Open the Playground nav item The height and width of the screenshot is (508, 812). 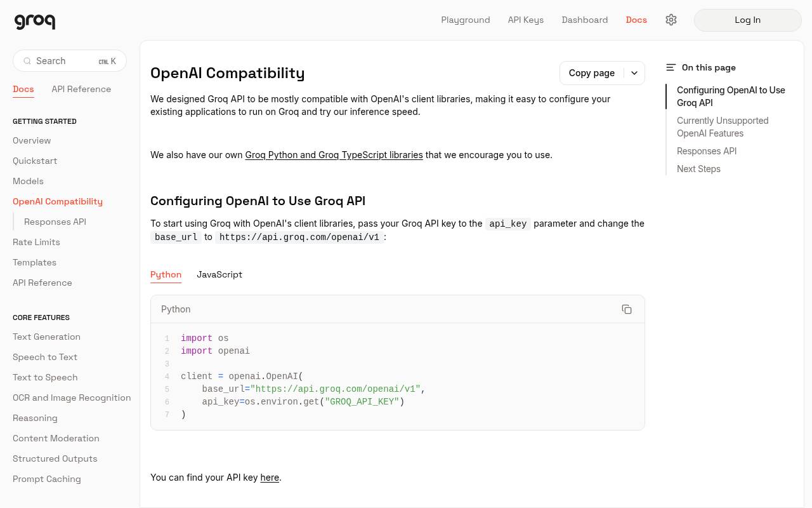click(x=466, y=20)
